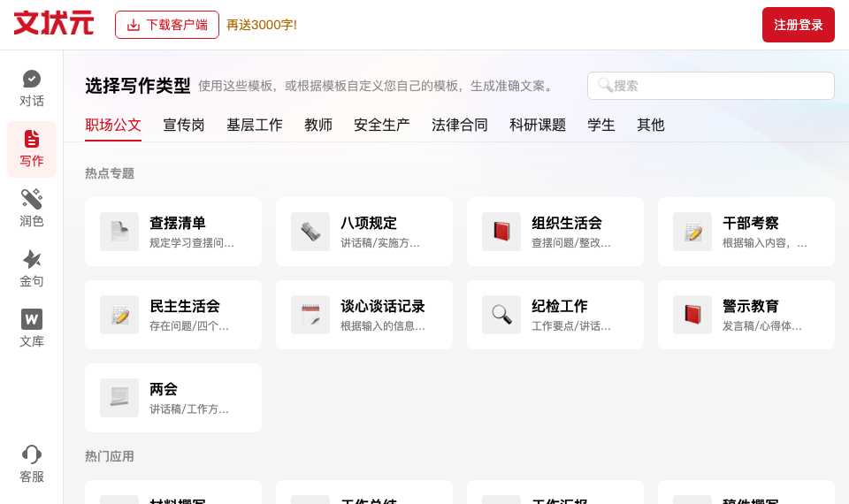The height and width of the screenshot is (504, 849).
Task: Click the 下载客户端 button
Action: point(167,25)
